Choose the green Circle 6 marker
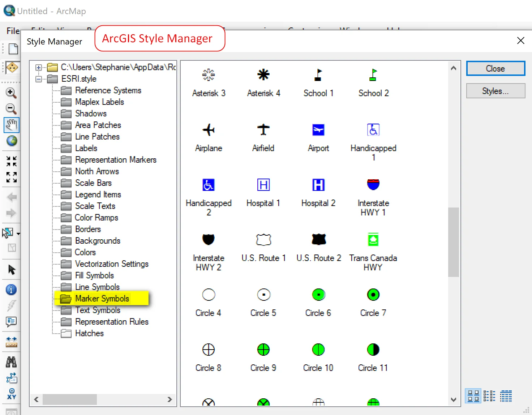The height and width of the screenshot is (415, 532). point(318,295)
